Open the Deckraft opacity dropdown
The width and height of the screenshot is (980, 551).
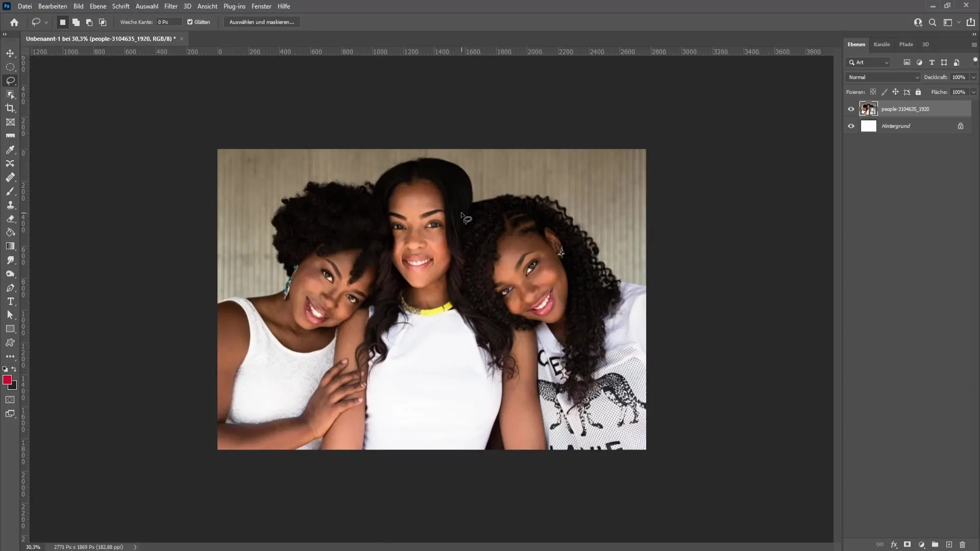973,77
